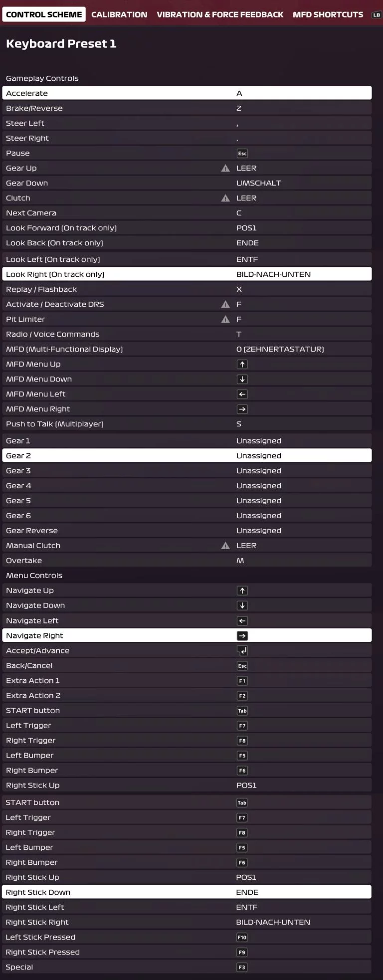
Task: Choose the Unassigned Gear 1 binding
Action: (259, 441)
